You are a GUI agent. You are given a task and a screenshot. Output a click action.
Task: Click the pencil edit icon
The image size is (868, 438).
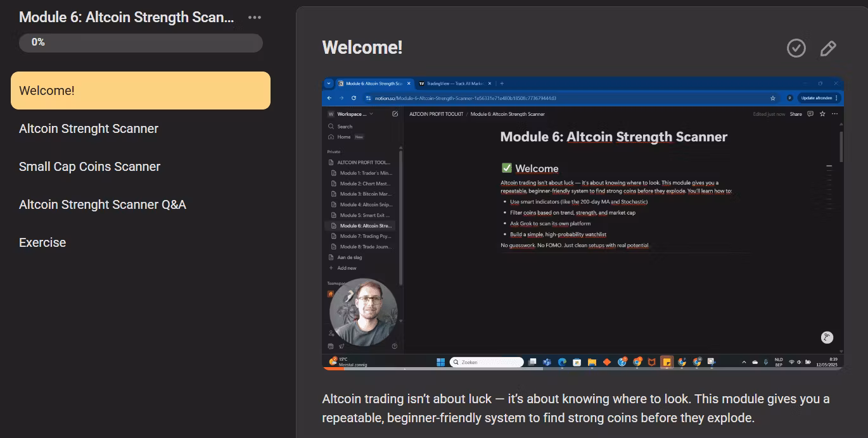(x=828, y=48)
